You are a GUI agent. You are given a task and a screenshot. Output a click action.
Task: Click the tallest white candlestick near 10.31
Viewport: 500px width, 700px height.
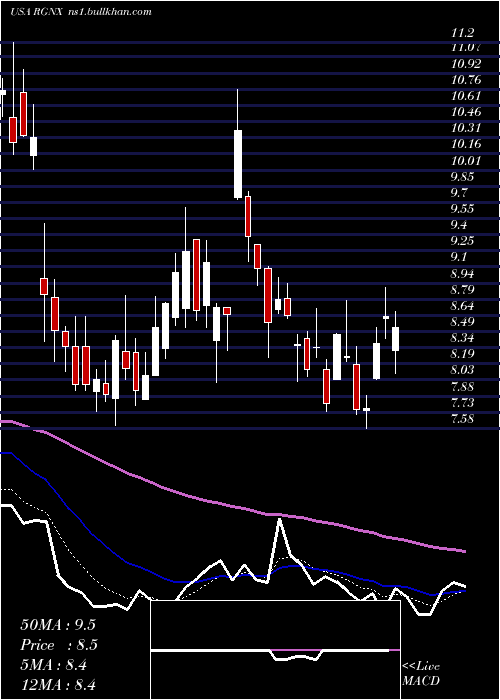pos(238,164)
